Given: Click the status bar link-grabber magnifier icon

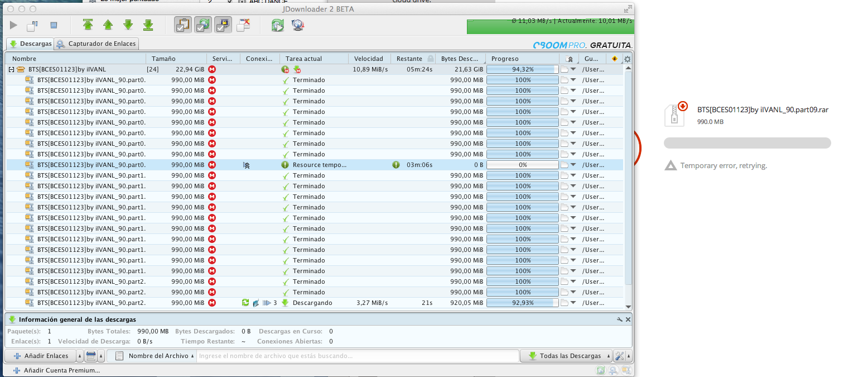Looking at the screenshot, I should [x=613, y=370].
